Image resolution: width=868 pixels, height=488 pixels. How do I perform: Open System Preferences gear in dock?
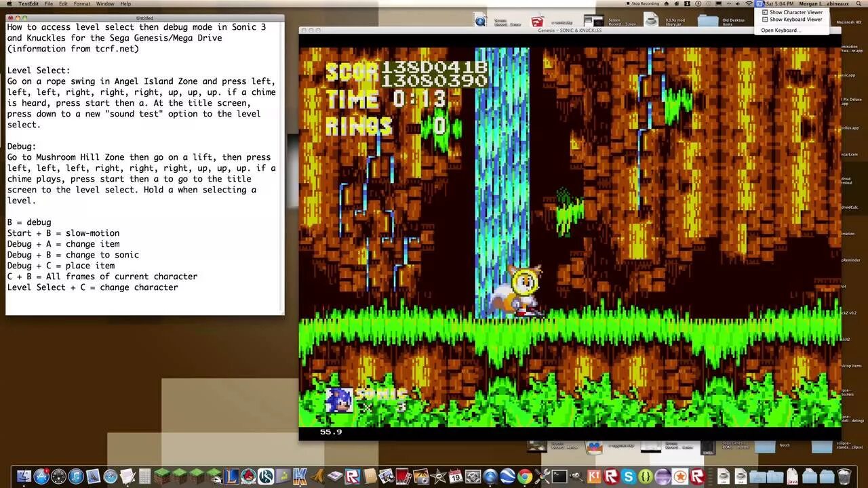(473, 476)
